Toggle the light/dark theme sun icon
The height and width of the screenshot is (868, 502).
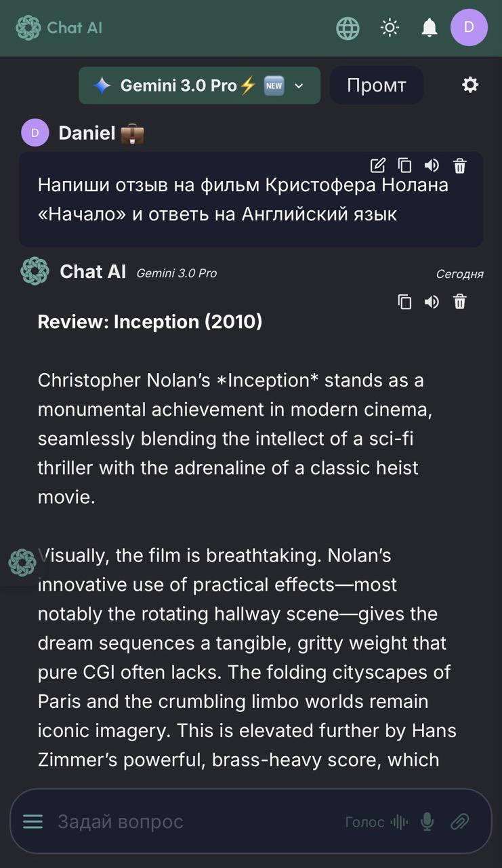point(390,28)
